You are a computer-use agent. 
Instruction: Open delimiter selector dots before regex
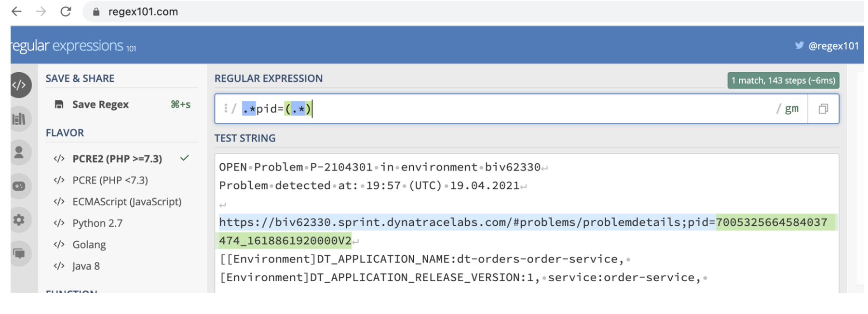point(226,108)
